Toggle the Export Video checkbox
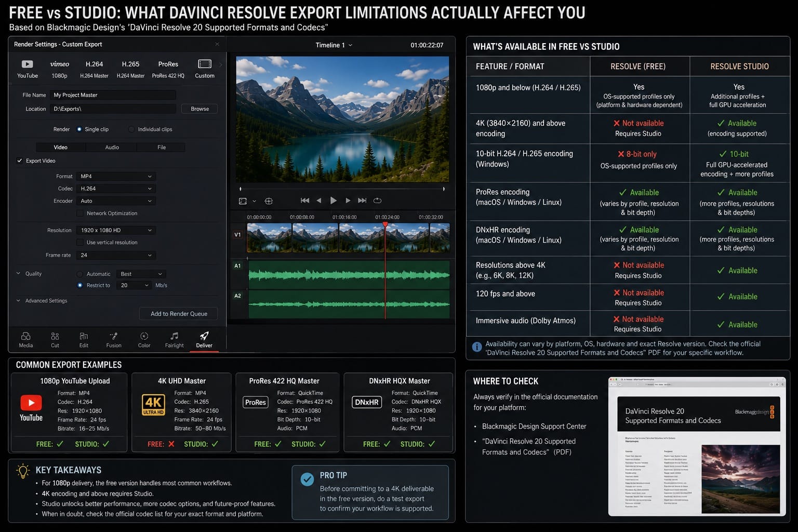The image size is (798, 532). [x=20, y=161]
